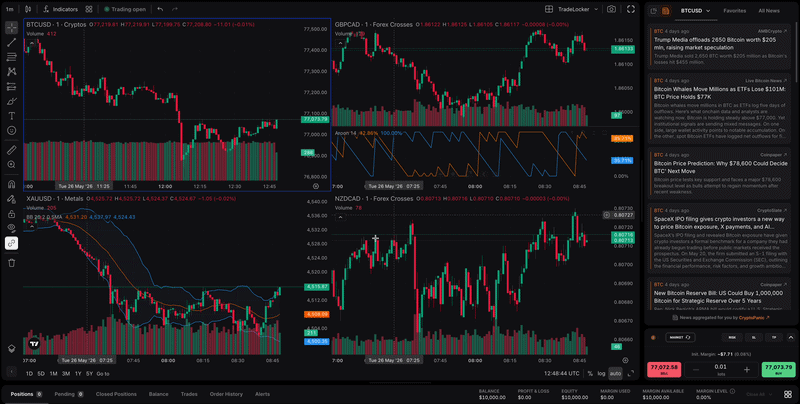Open the pattern drawing tools

tap(11, 72)
